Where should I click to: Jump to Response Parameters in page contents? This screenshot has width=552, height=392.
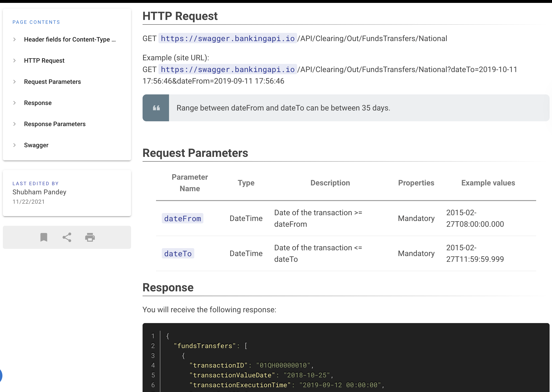click(x=55, y=124)
